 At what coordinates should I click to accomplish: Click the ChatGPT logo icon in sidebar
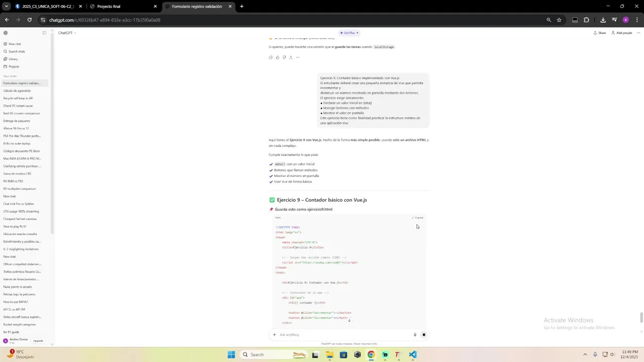[6, 33]
